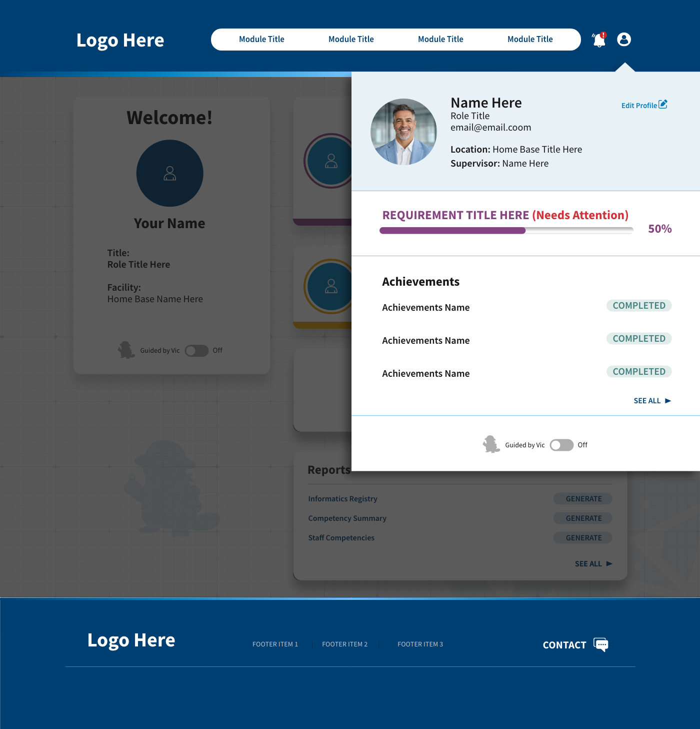Click the Vic mascot beside the welcome card toggle

(x=126, y=350)
